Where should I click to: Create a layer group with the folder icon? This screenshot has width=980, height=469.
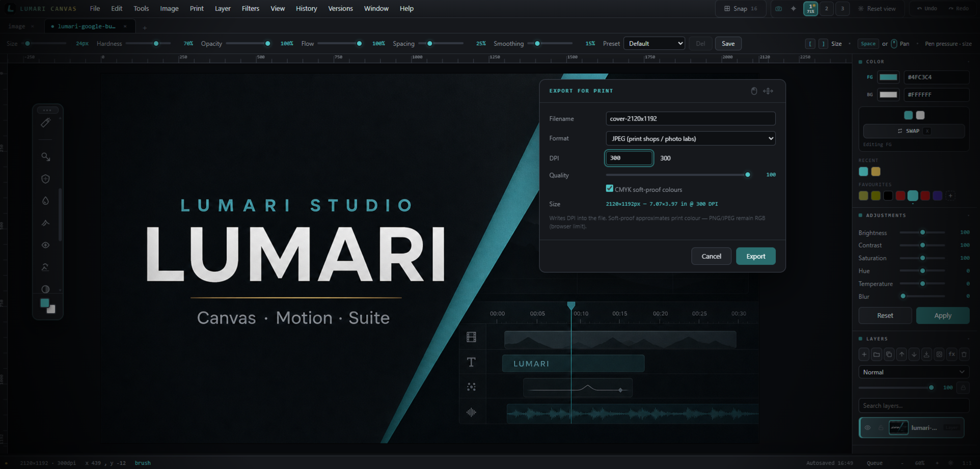point(877,354)
